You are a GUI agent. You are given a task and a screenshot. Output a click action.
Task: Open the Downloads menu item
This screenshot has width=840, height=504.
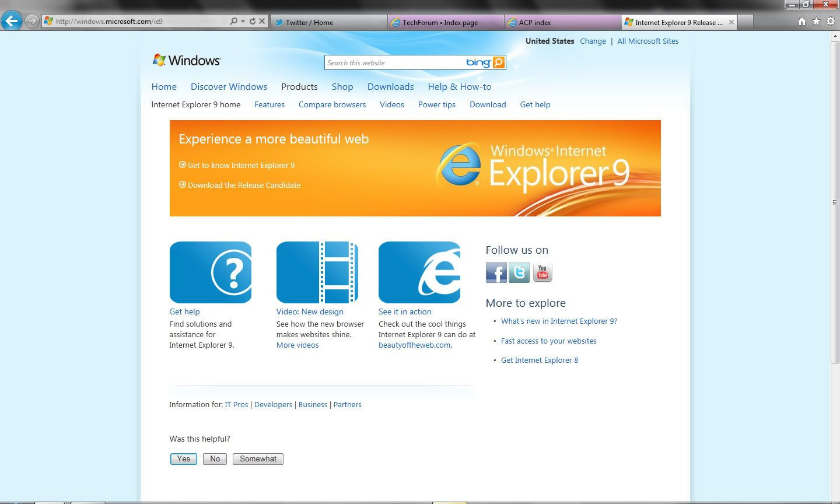(390, 86)
